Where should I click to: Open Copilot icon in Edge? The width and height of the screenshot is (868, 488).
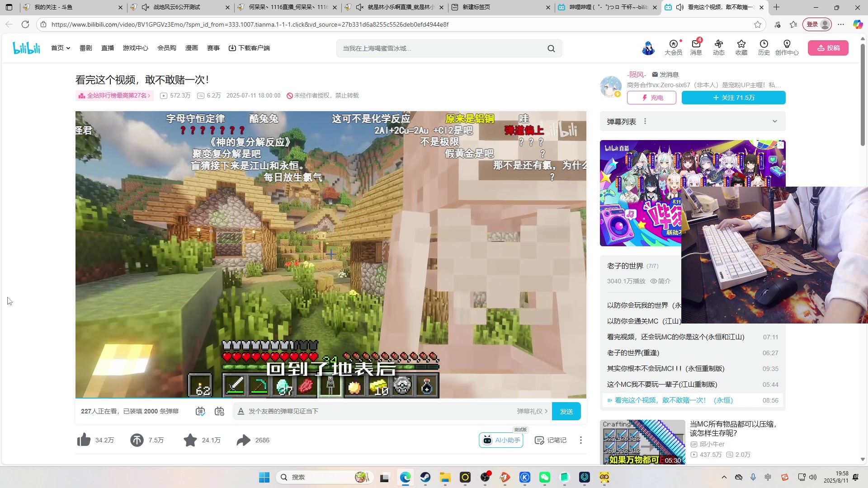(x=858, y=24)
